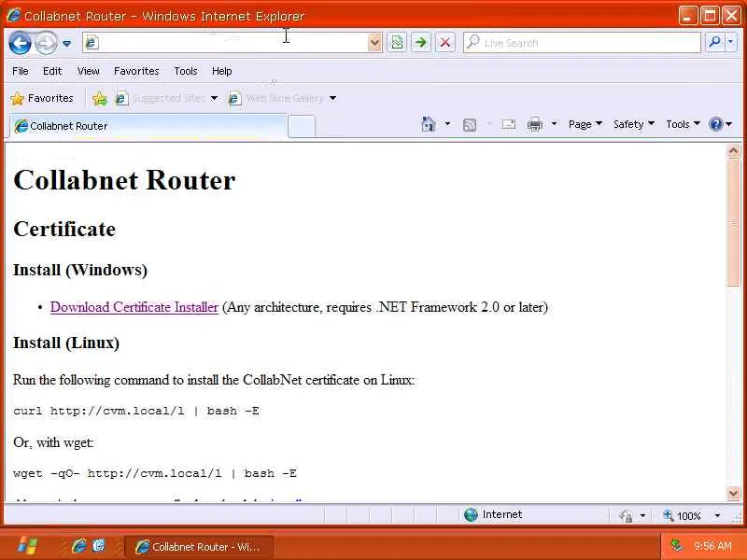
Task: Expand the zoom level dropdown arrow
Action: (x=717, y=515)
